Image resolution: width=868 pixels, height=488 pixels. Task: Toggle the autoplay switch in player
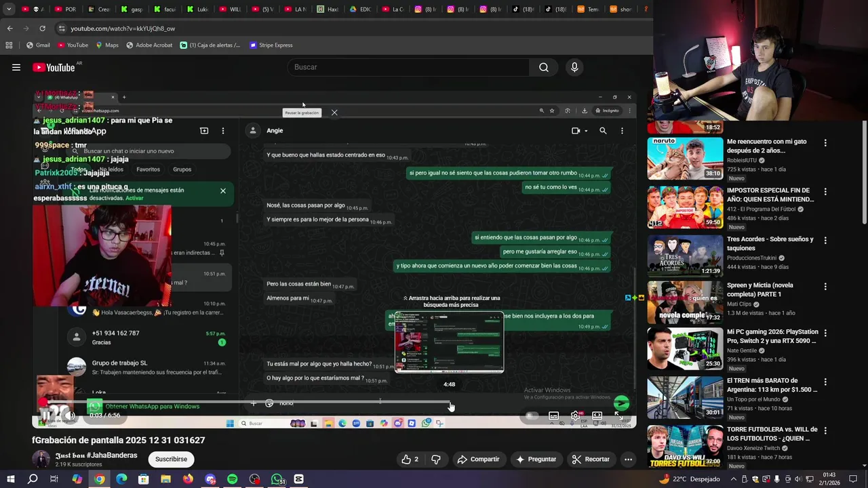click(531, 415)
